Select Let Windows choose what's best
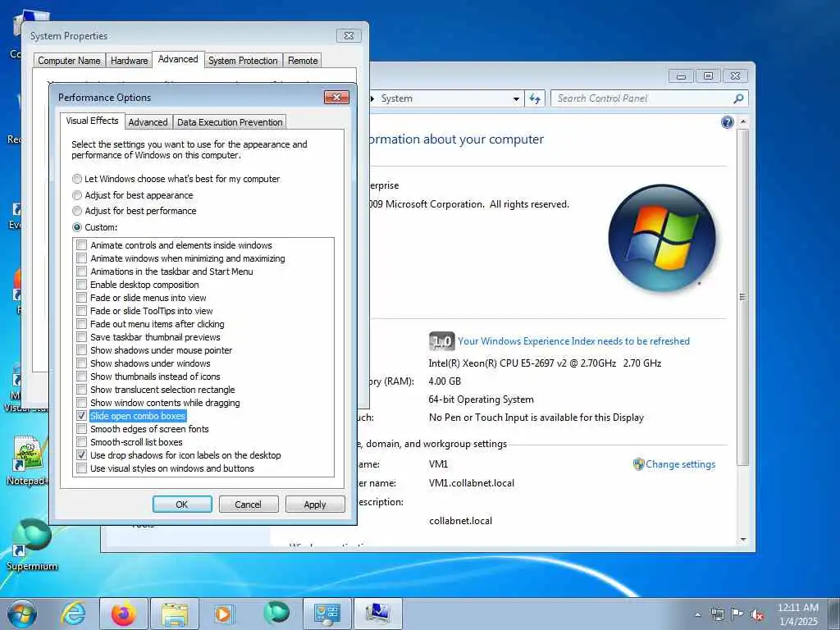The image size is (840, 630). [x=77, y=179]
